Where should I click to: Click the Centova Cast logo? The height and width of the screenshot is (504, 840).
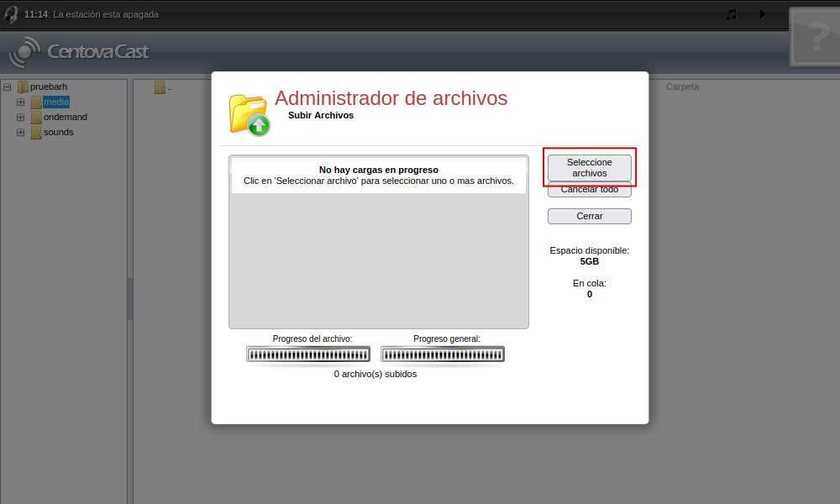coord(79,52)
